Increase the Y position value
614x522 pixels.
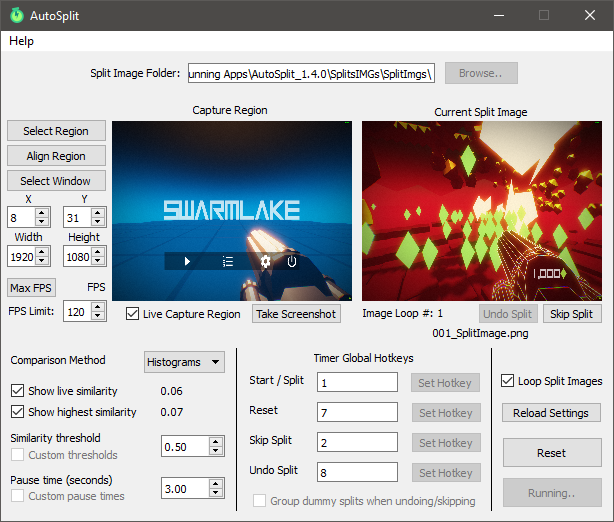(x=98, y=213)
